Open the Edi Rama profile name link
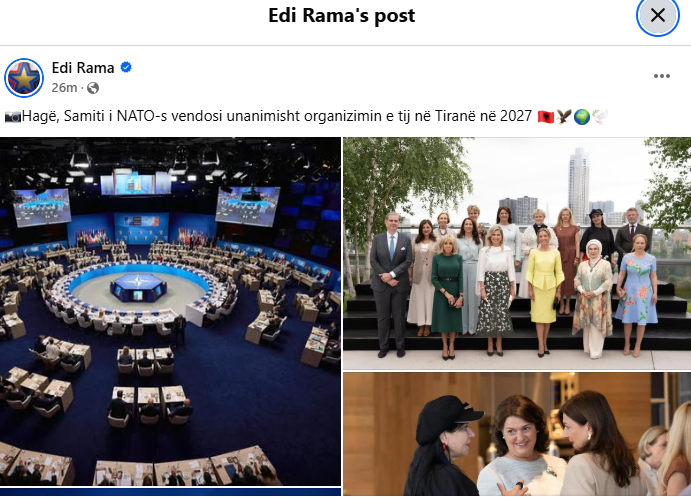This screenshot has height=497, width=691. [x=83, y=67]
